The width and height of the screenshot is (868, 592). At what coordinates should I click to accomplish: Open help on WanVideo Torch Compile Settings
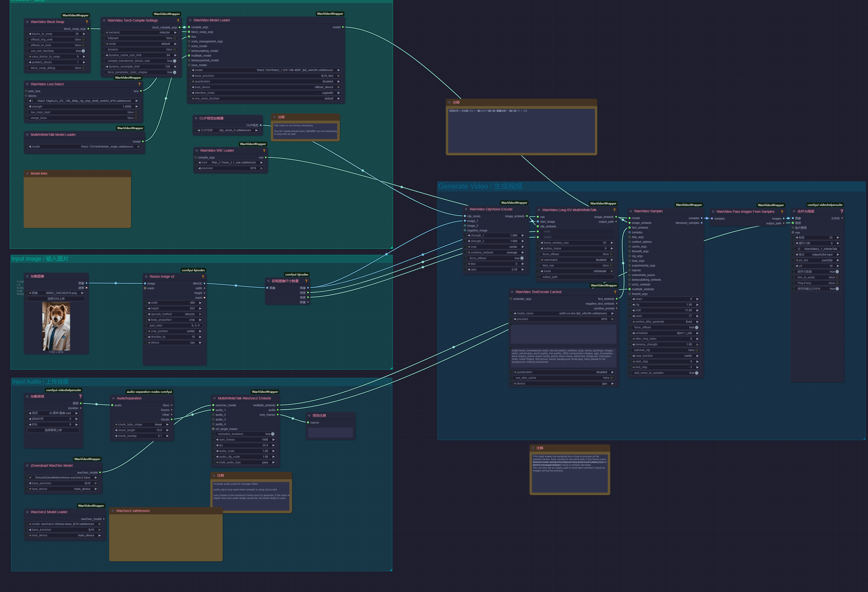(x=178, y=21)
